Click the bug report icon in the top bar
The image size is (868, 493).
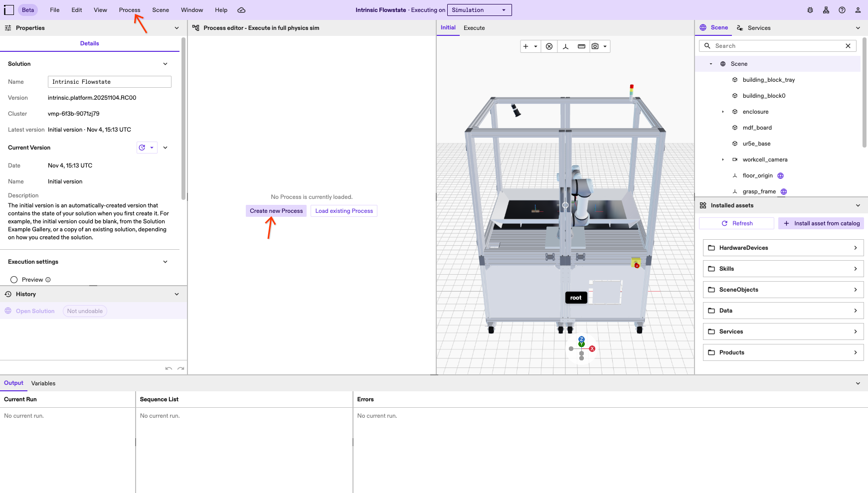click(810, 10)
